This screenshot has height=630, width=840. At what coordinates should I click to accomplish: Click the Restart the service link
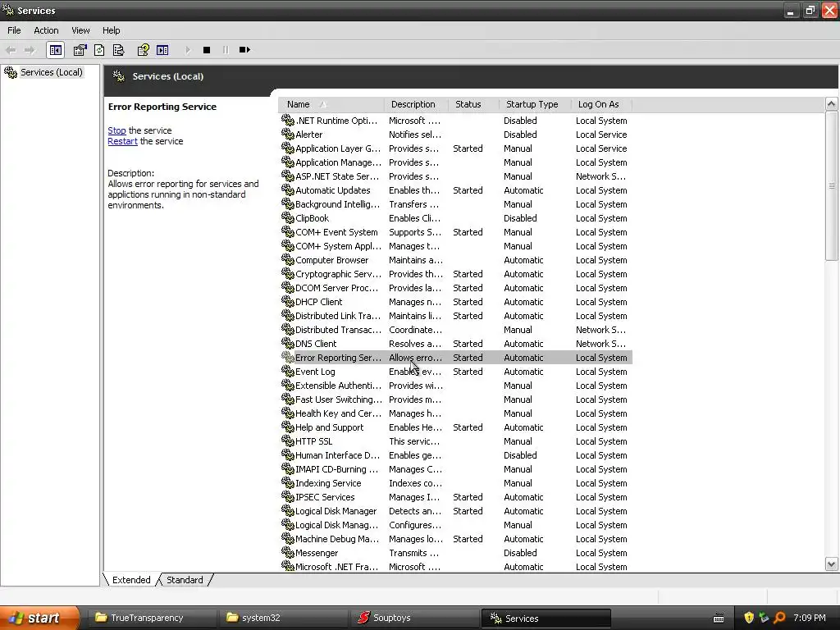pos(123,141)
